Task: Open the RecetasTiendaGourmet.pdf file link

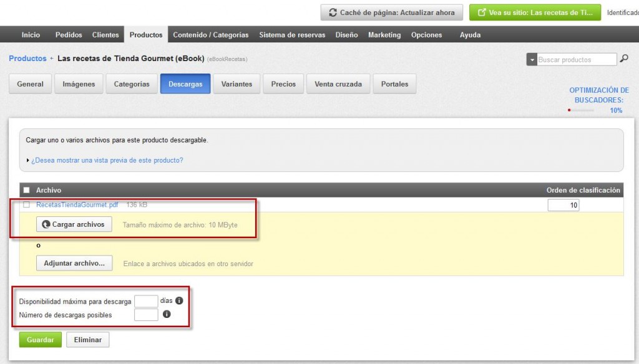Action: click(77, 204)
